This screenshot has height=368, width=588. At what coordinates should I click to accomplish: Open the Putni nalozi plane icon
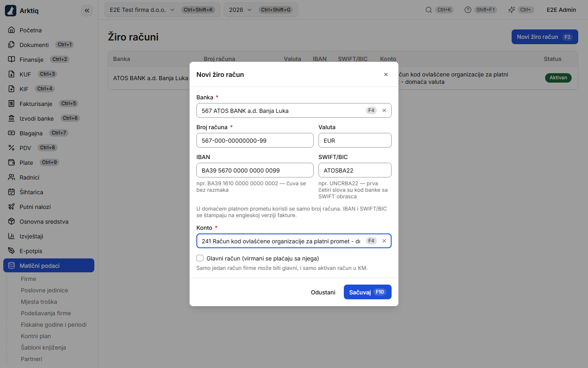pos(11,206)
